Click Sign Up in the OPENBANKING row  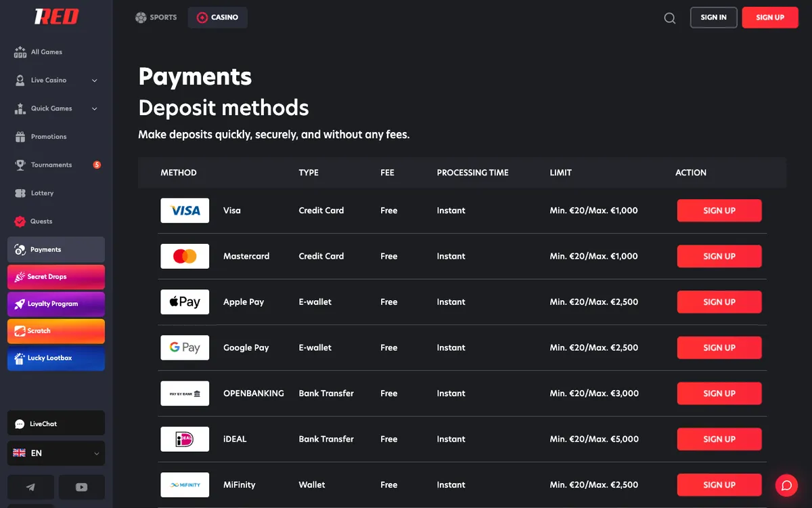[719, 394]
